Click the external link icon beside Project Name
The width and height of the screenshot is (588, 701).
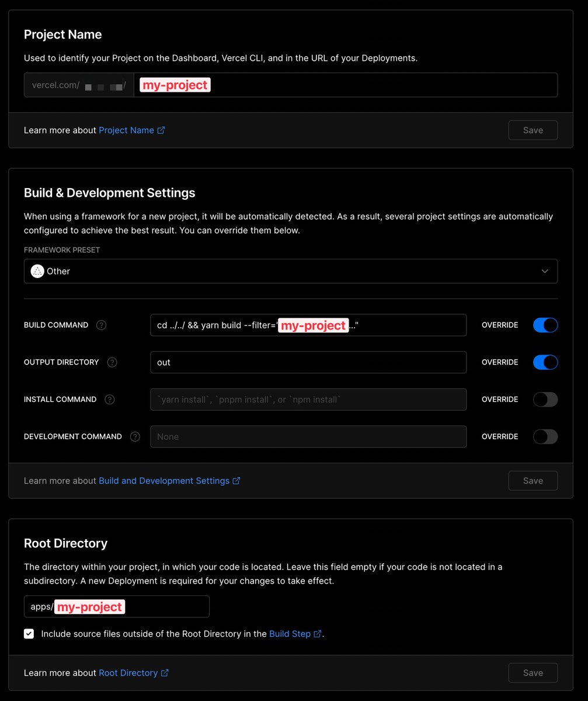(161, 130)
